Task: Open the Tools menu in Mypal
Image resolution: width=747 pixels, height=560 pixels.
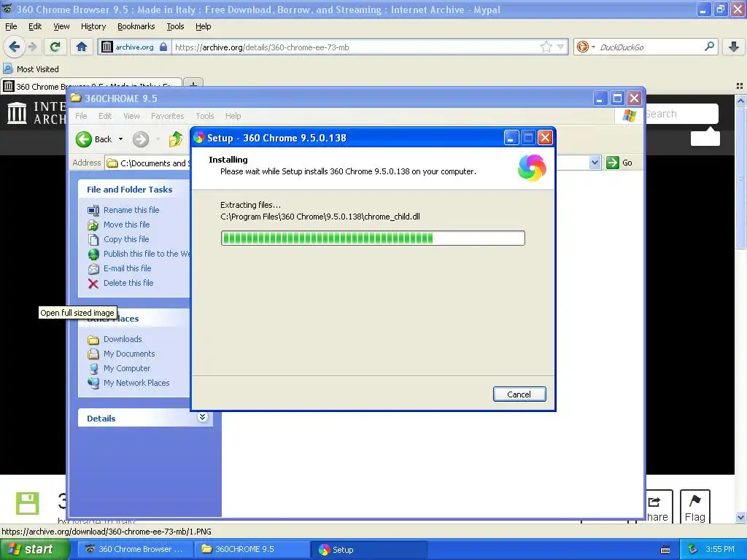Action: (175, 26)
